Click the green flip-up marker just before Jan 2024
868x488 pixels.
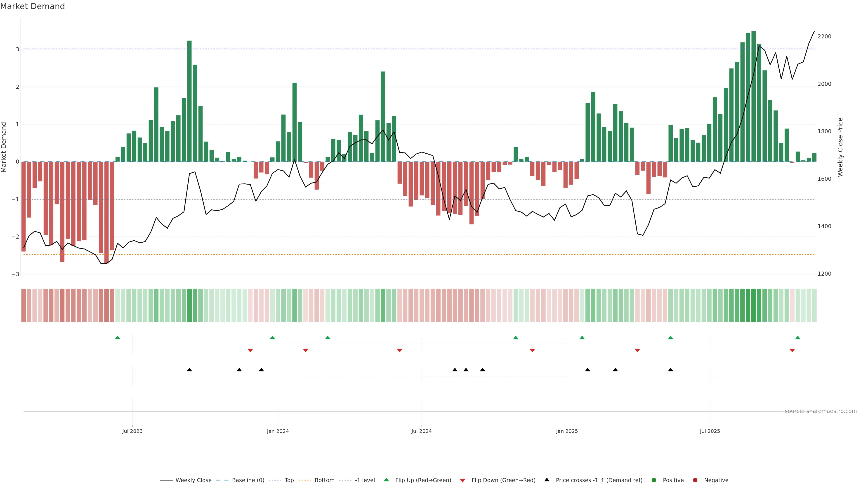(272, 338)
